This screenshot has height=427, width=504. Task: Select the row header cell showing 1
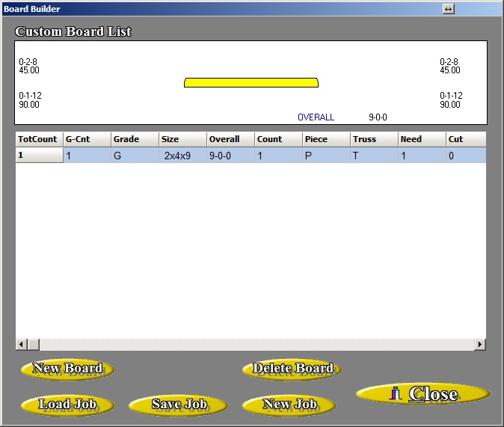coord(39,156)
